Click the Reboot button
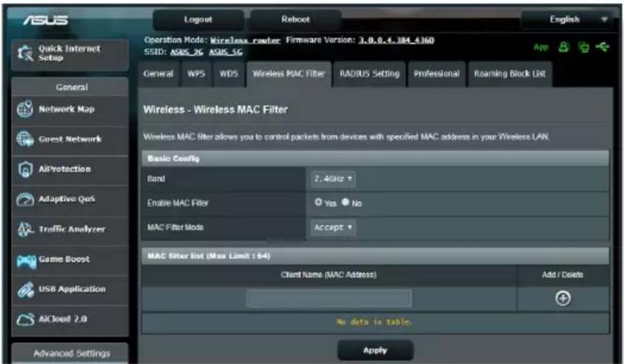The height and width of the screenshot is (364, 624). [x=295, y=20]
